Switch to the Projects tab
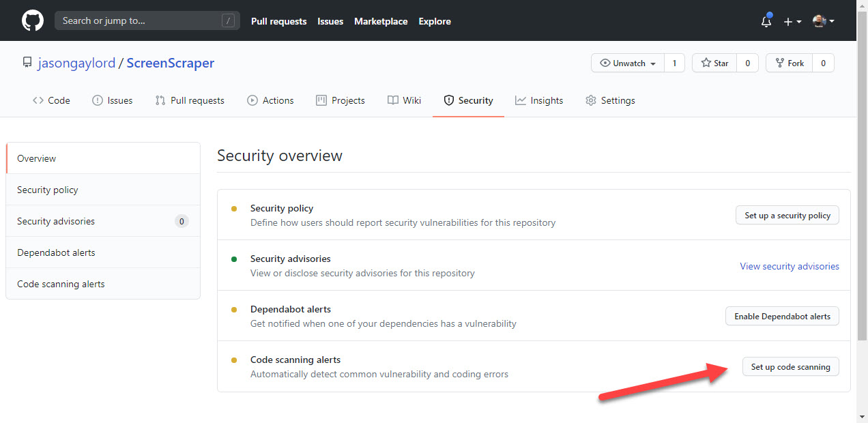Viewport: 868px width, 423px height. click(x=341, y=100)
